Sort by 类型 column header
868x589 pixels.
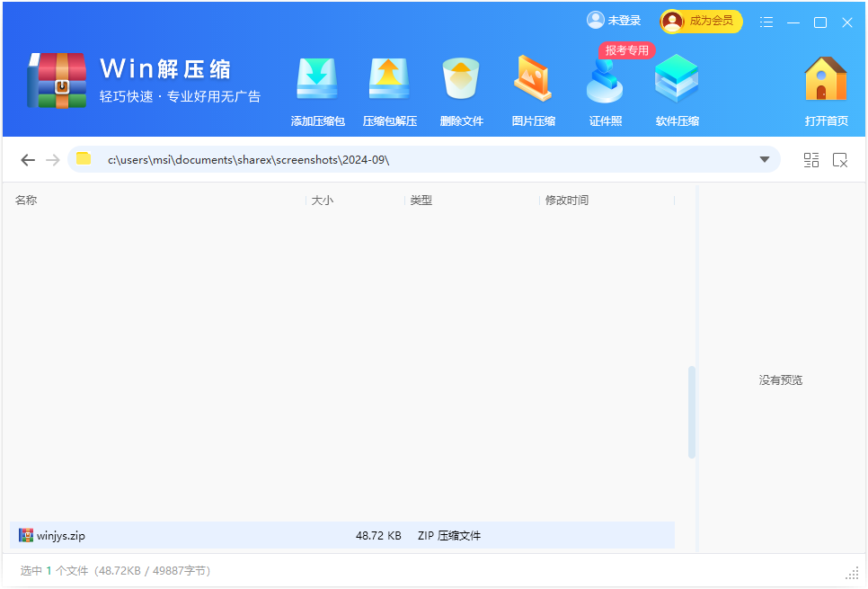point(421,200)
